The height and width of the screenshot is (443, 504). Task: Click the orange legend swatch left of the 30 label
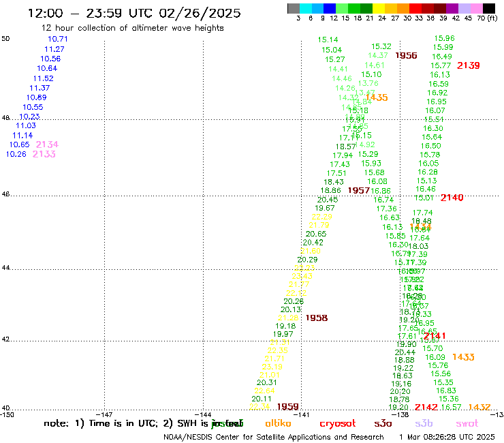[x=403, y=8]
